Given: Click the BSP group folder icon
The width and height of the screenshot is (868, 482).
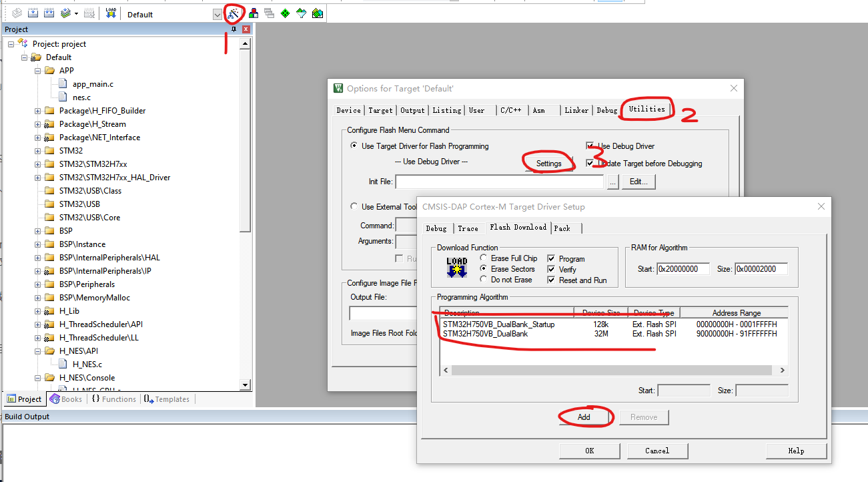Looking at the screenshot, I should (x=50, y=231).
